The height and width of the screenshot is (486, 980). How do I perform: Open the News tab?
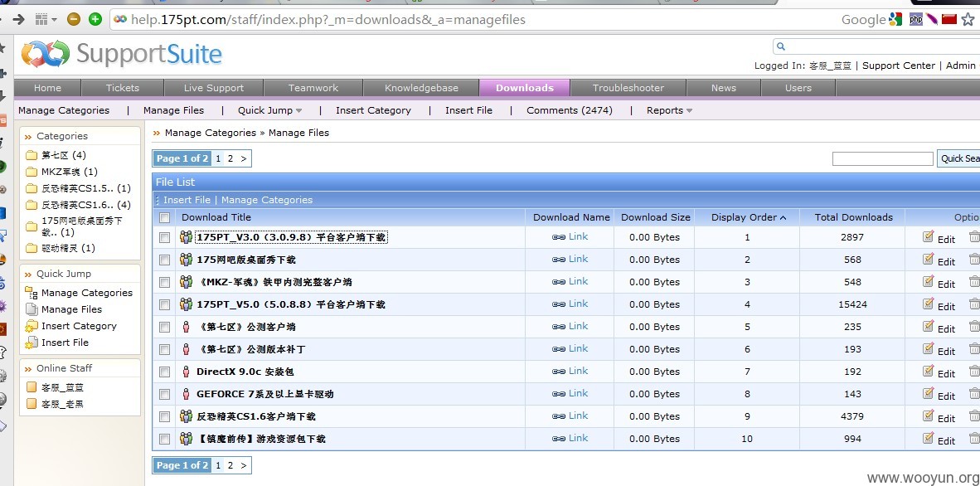723,88
